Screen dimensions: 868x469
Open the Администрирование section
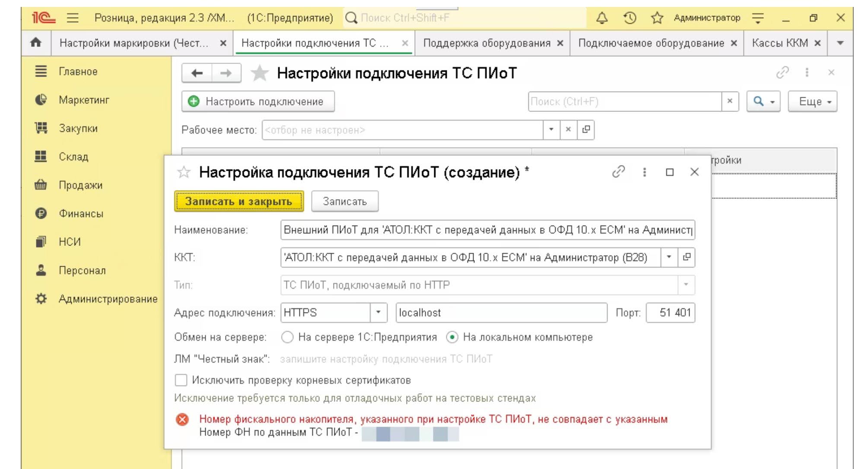pyautogui.click(x=108, y=299)
